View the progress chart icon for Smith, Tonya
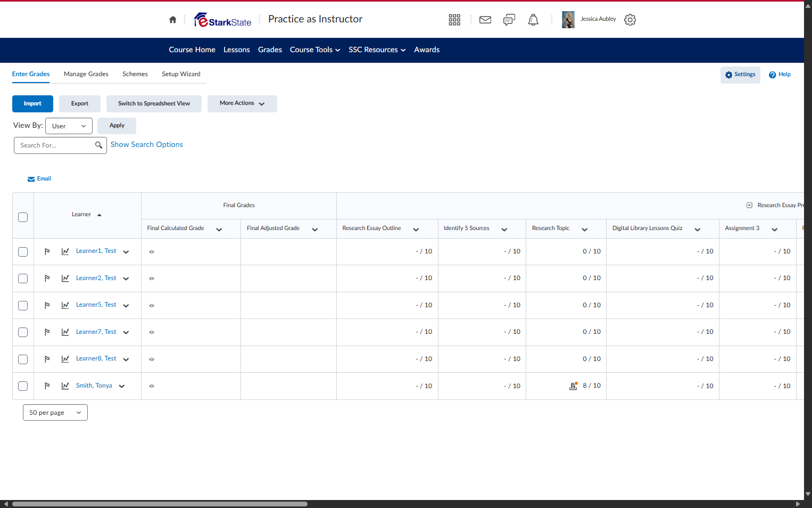Screen dimensions: 812x508 [65, 386]
